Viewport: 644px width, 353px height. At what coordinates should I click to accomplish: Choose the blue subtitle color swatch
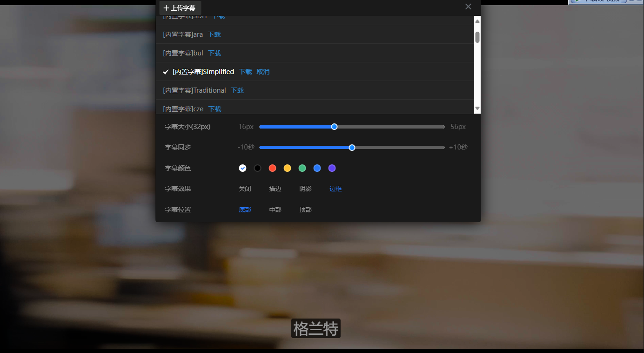pyautogui.click(x=317, y=168)
